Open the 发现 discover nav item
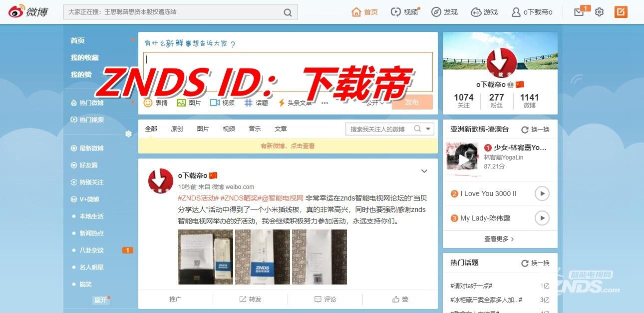Viewport: 644px width, 313px height. [x=444, y=12]
